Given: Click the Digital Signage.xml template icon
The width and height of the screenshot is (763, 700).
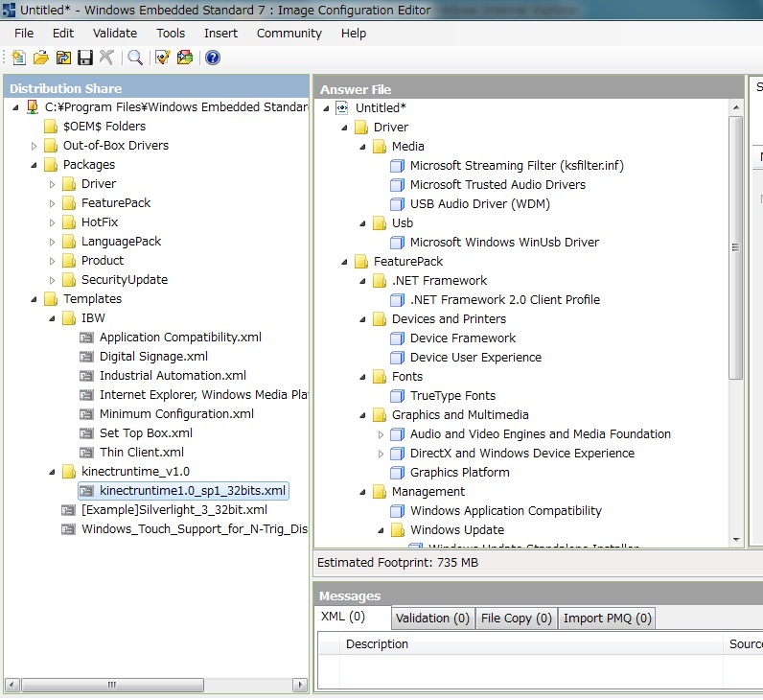Looking at the screenshot, I should tap(86, 357).
